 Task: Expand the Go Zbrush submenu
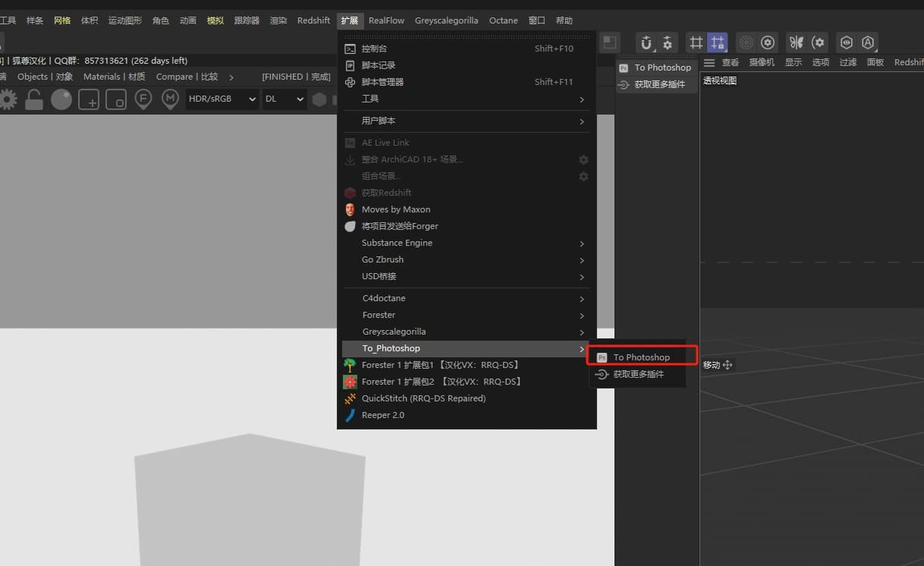(467, 259)
